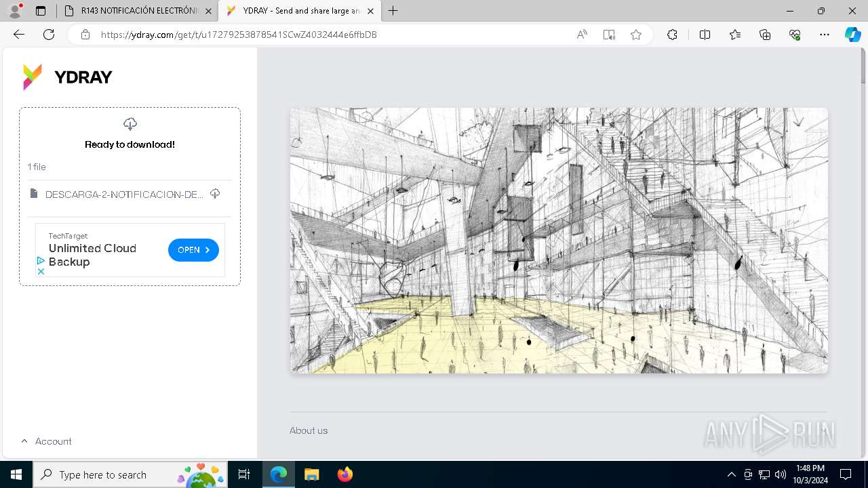Click the cloud download icon above Ready to download
868x488 pixels.
pos(130,123)
